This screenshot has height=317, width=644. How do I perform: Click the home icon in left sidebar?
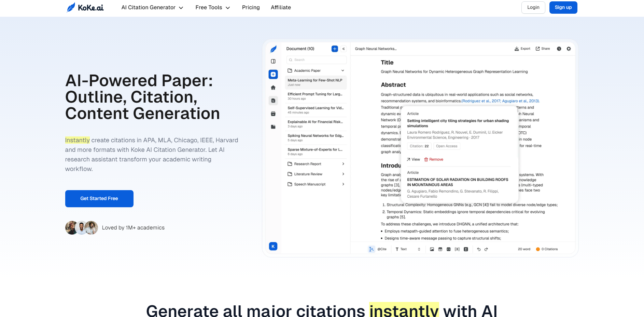click(273, 88)
